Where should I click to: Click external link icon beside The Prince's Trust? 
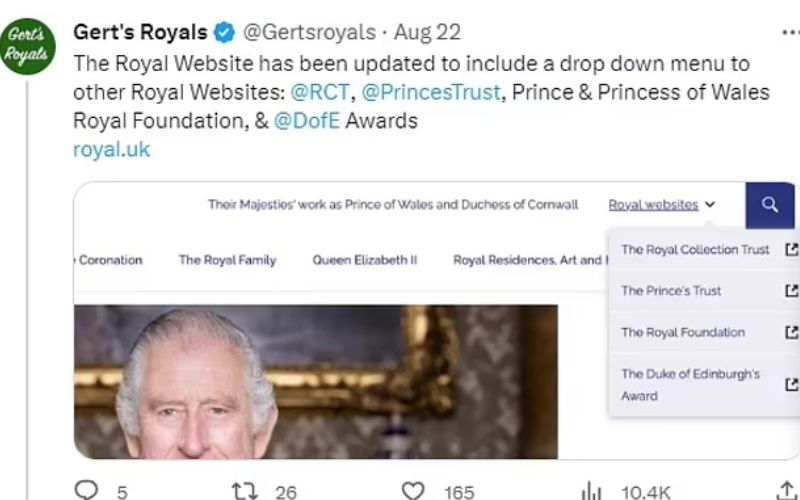pyautogui.click(x=790, y=291)
